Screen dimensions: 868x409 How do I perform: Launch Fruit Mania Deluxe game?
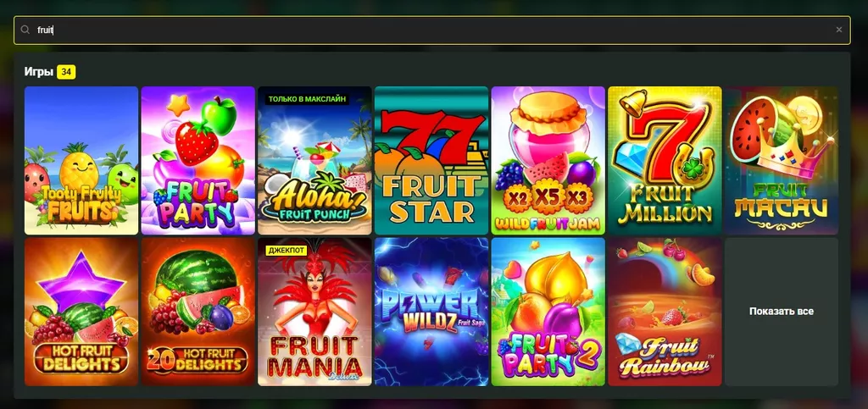pyautogui.click(x=315, y=312)
